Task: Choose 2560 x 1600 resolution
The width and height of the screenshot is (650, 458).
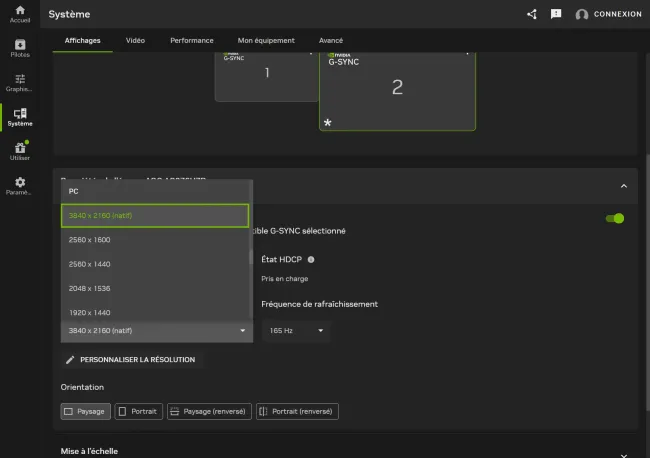Action: [155, 240]
